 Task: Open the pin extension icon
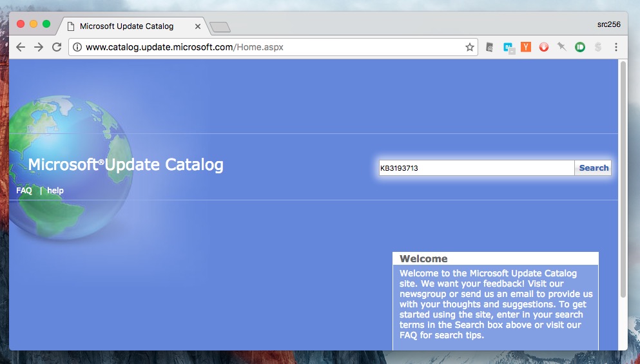point(562,47)
